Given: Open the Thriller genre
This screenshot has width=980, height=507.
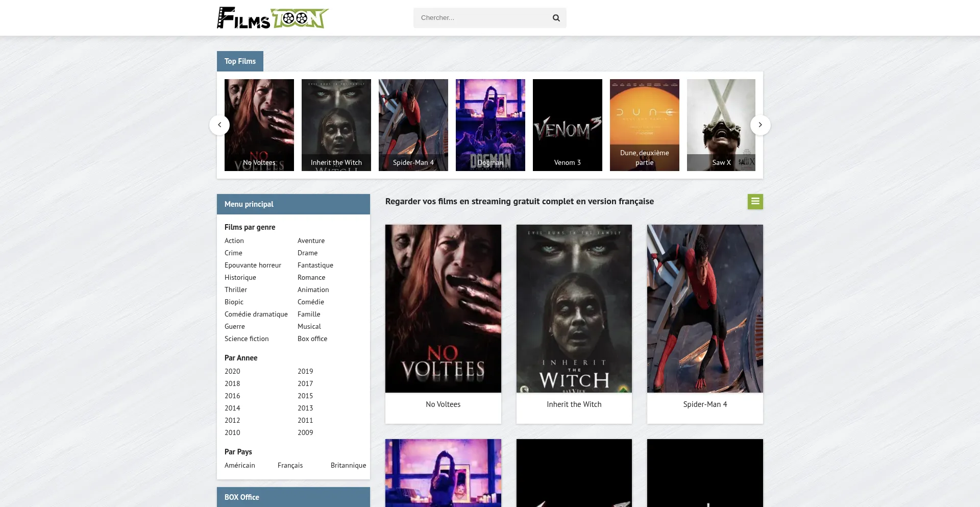Looking at the screenshot, I should click(x=236, y=290).
